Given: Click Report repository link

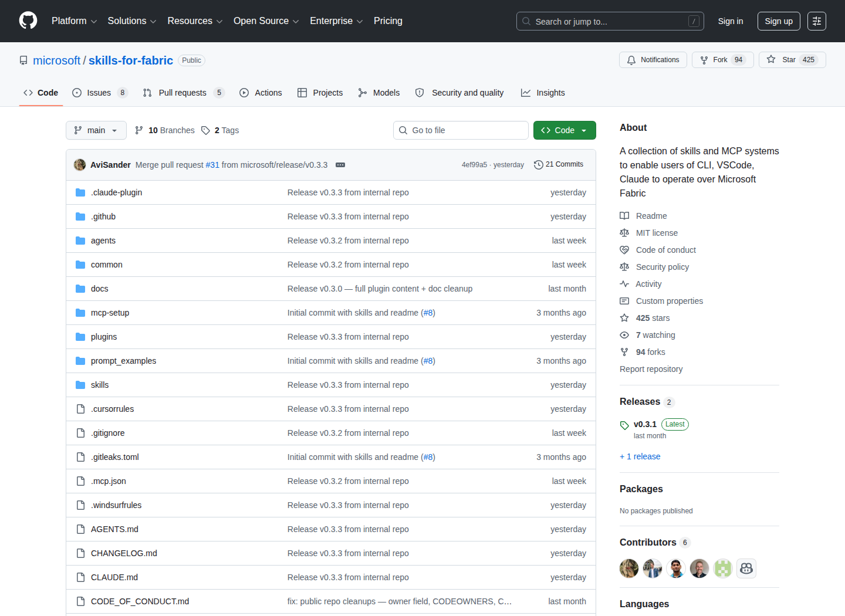Looking at the screenshot, I should 651,369.
